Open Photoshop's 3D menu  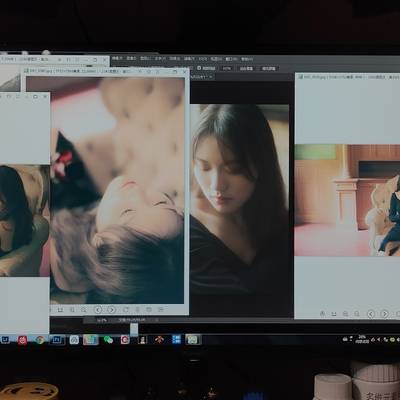[203, 59]
